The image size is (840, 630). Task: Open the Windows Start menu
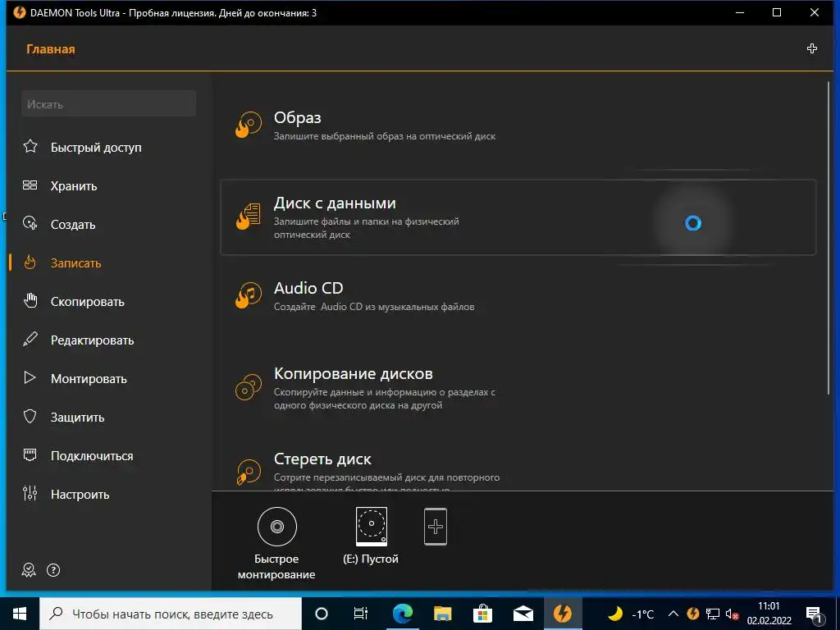click(x=20, y=614)
